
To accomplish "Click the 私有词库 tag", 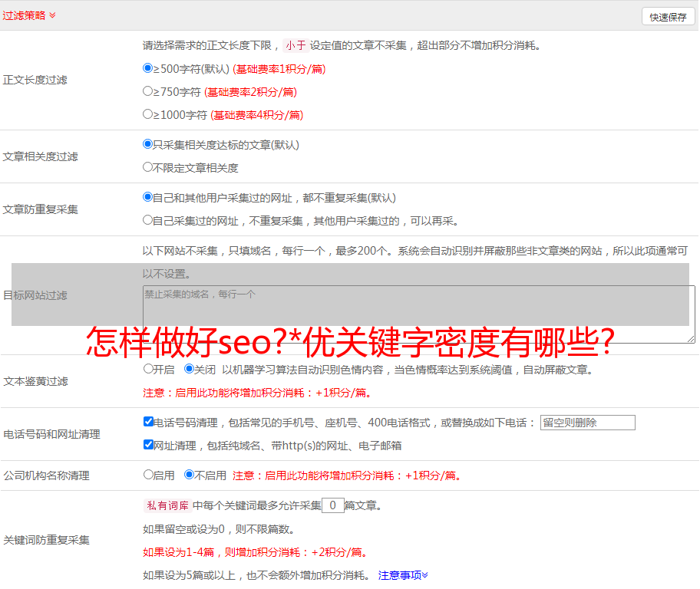I will 167,505.
